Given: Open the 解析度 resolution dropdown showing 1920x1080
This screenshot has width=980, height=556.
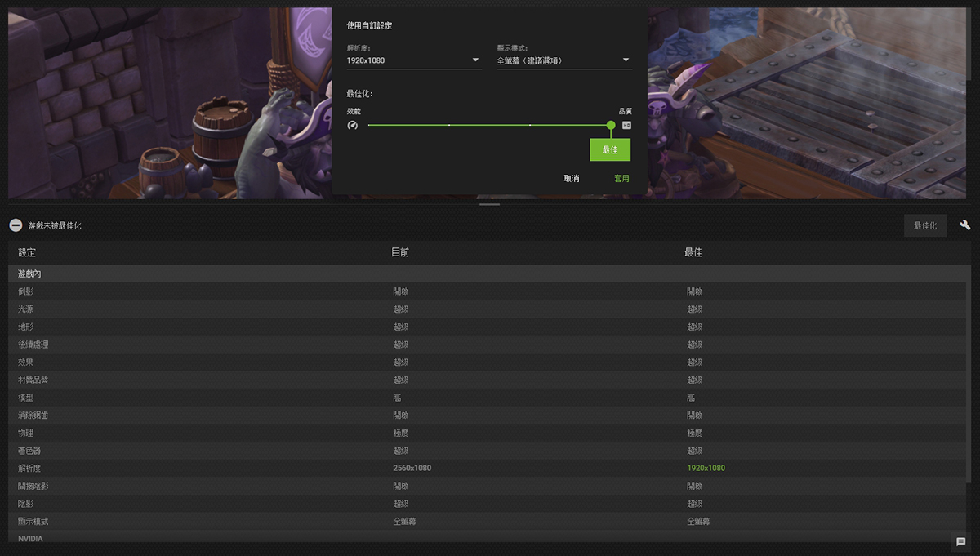Looking at the screenshot, I should click(413, 60).
